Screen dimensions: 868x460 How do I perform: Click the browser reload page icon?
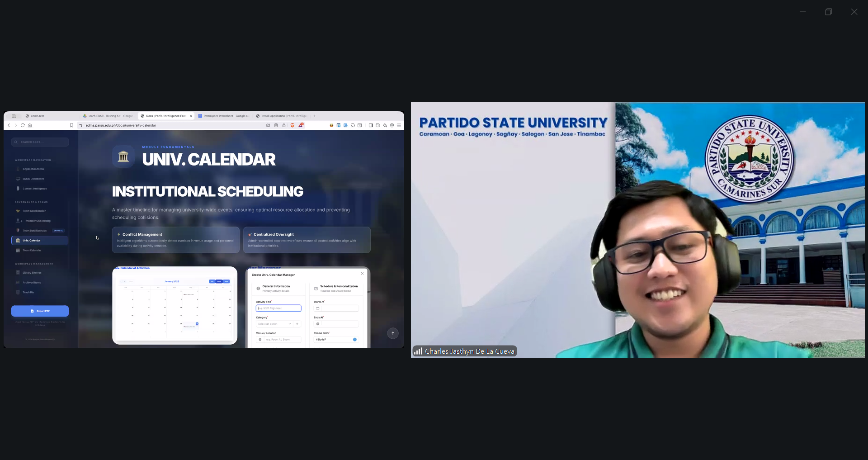tap(23, 125)
